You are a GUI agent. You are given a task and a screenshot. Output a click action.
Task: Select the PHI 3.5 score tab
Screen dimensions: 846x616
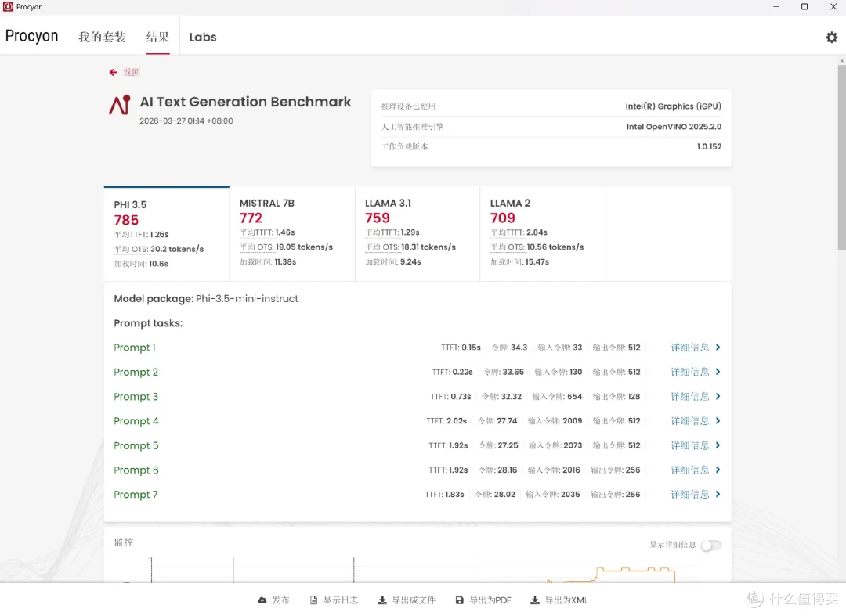[167, 233]
